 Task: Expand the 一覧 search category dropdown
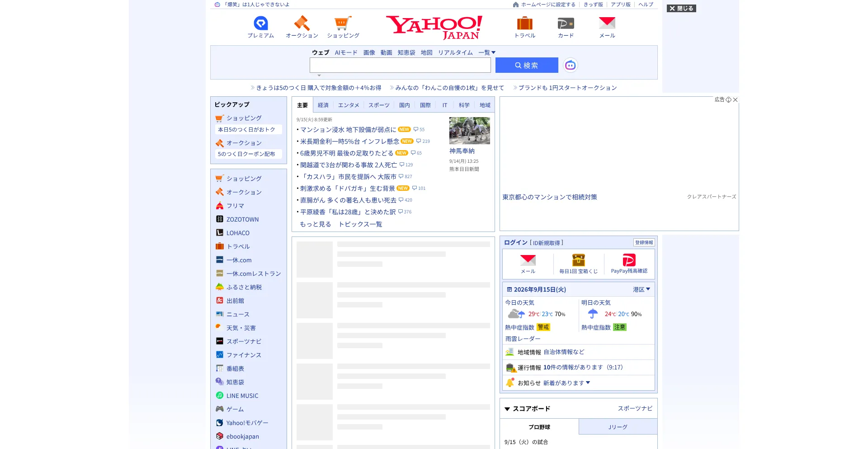487,52
